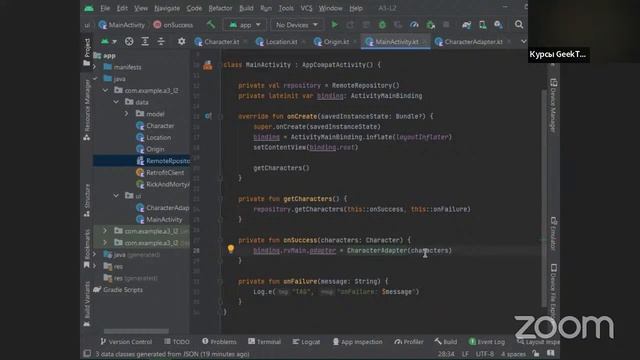Click the Make Project hammer icon
This screenshot has width=640, height=360.
click(211, 25)
